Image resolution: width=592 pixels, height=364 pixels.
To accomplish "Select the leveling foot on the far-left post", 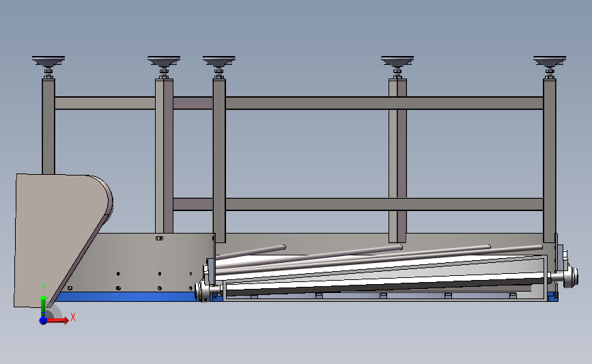I will pyautogui.click(x=48, y=67).
